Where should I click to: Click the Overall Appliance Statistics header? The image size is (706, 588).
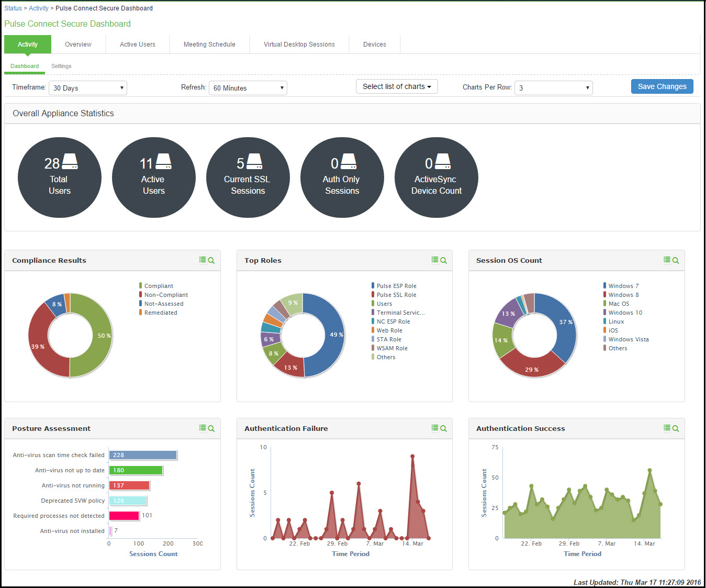(352, 114)
